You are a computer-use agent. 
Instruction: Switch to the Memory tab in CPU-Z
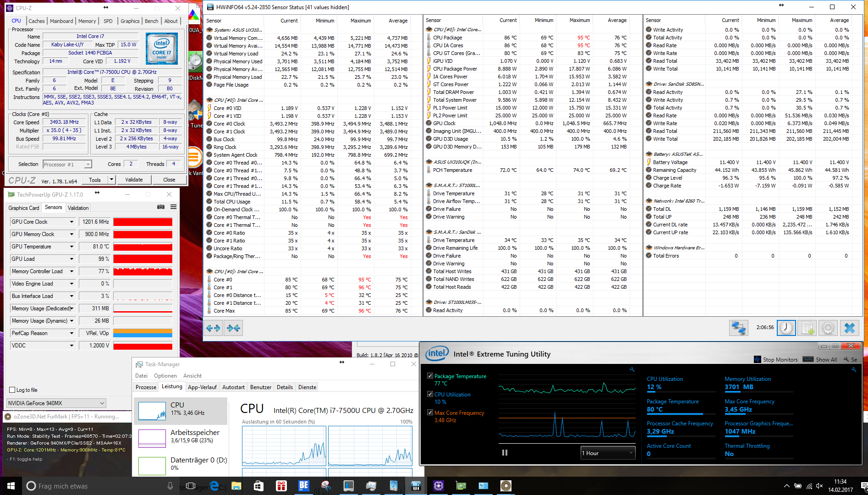(87, 21)
